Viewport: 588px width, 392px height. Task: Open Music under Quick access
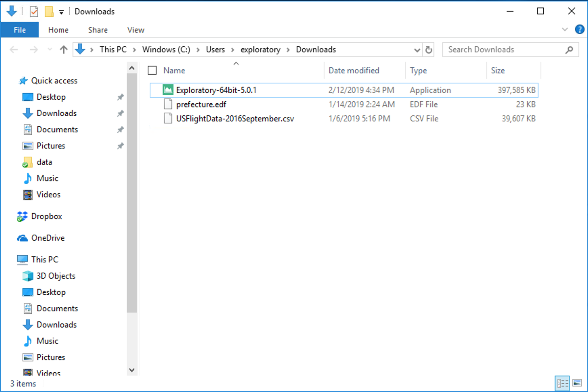[x=47, y=178]
